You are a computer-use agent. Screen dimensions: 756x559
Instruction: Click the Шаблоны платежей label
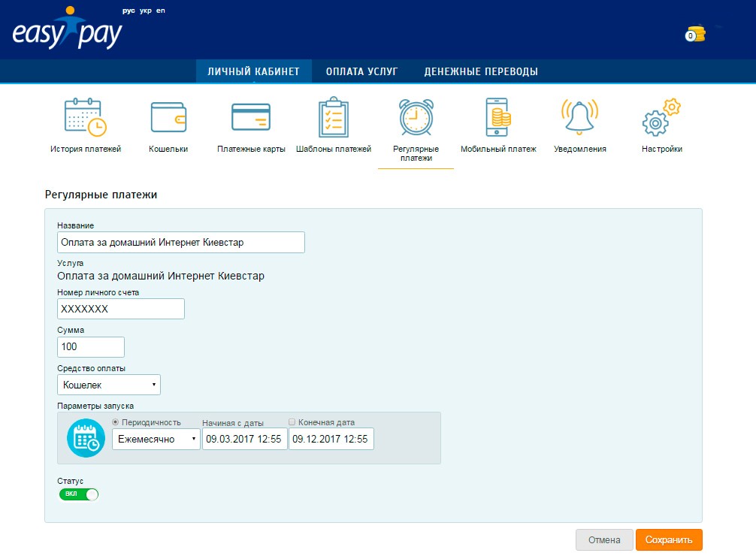(333, 149)
